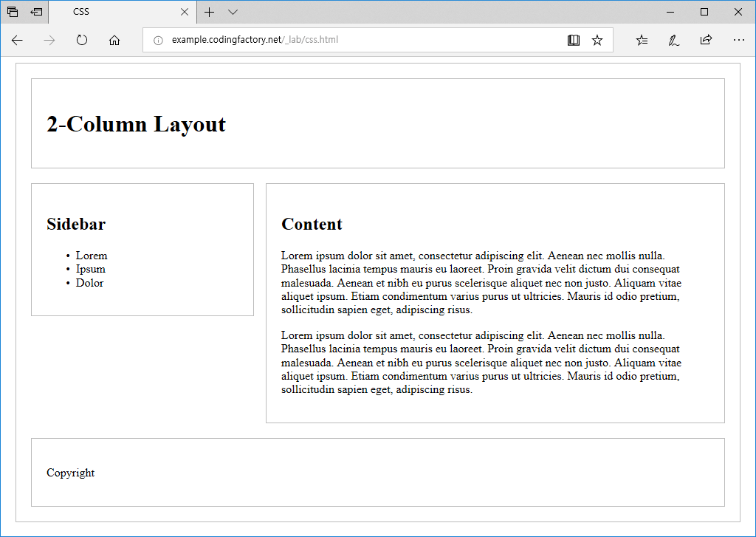
Task: Open the tabs you've set aside
Action: (13, 12)
